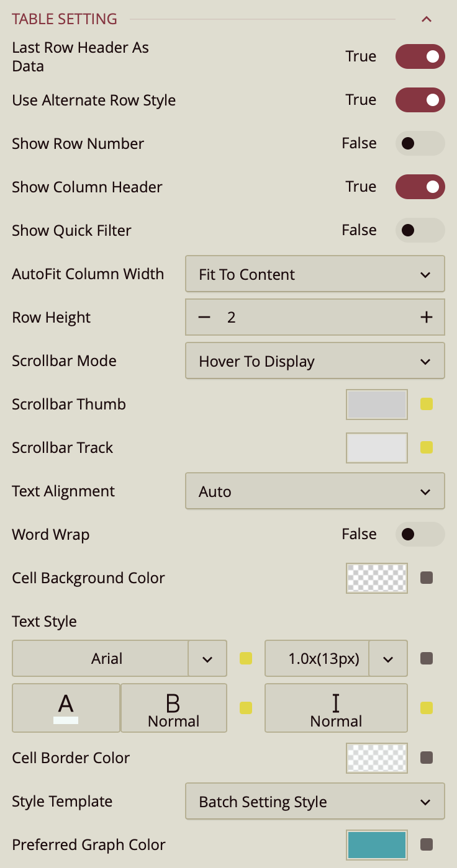457x868 pixels.
Task: Click yellow indicator beside Scrollbar Track
Action: [426, 448]
